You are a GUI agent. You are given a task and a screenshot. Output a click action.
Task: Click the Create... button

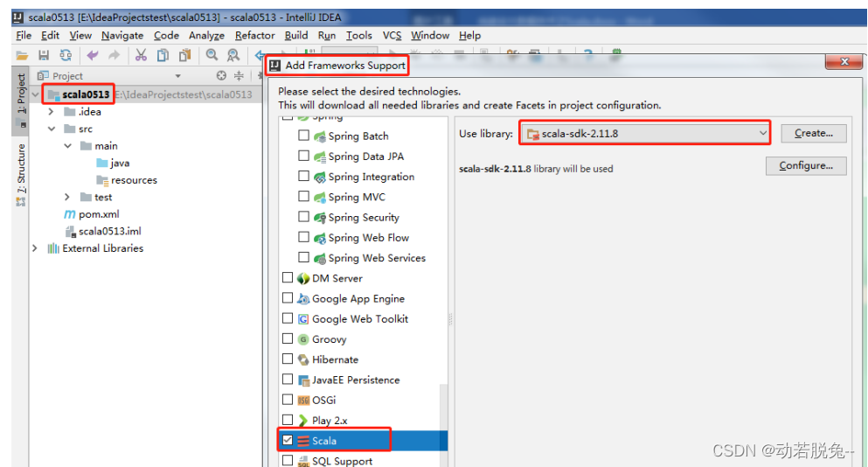[814, 134]
